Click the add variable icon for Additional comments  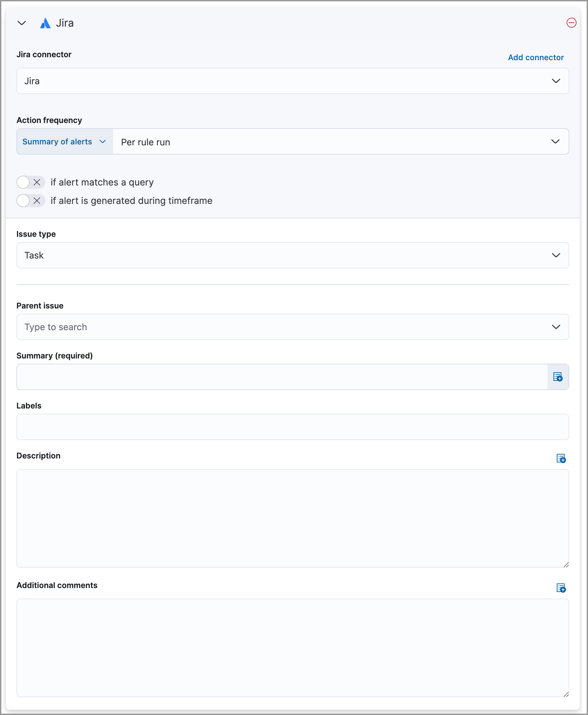561,588
